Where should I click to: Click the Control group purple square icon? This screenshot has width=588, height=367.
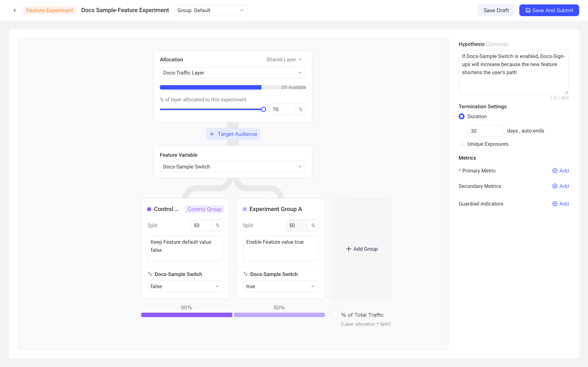pyautogui.click(x=149, y=209)
